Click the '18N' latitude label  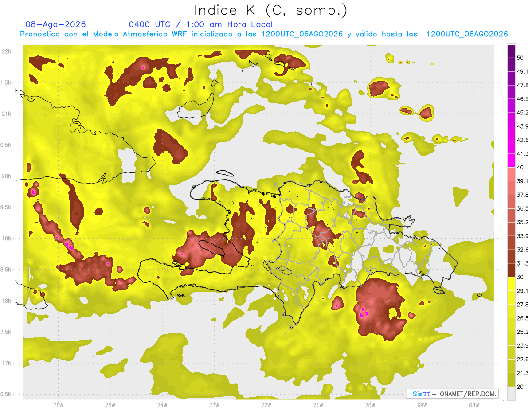[7, 301]
